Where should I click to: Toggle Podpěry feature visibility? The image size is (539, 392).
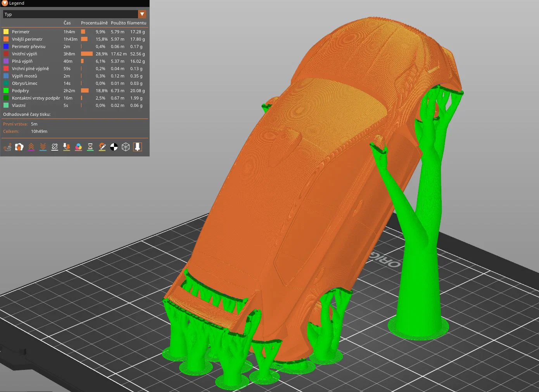pyautogui.click(x=74, y=91)
